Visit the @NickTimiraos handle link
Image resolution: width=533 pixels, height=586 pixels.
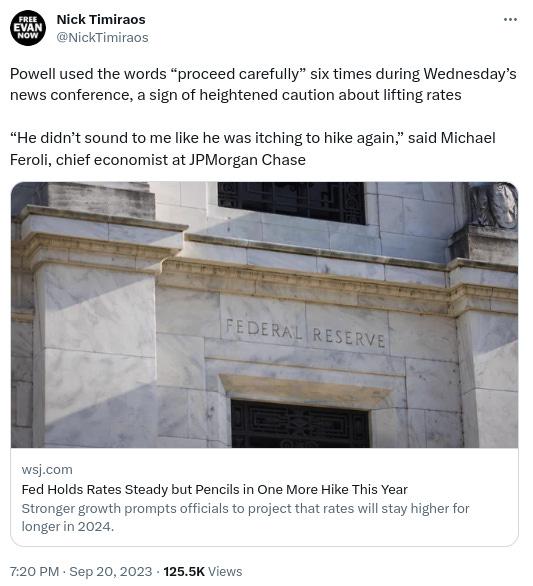tap(102, 37)
